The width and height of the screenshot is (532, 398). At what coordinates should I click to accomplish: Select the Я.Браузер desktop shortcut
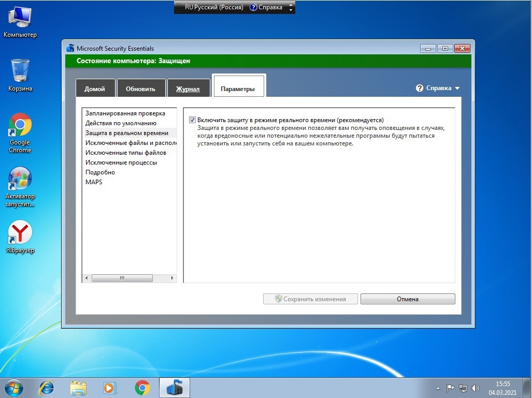(20, 237)
